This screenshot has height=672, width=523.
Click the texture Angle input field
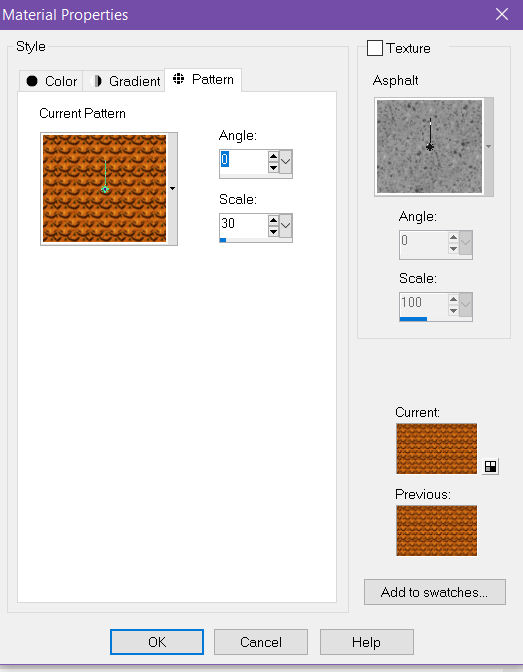(424, 243)
